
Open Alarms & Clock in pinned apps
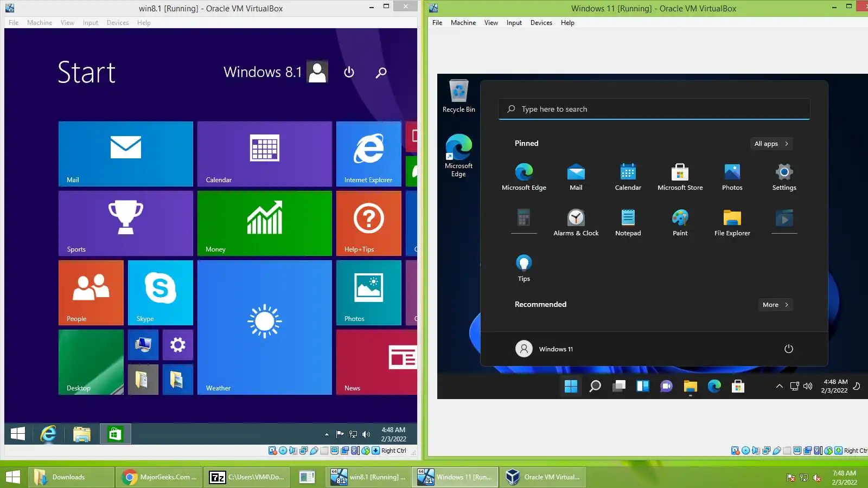click(576, 223)
